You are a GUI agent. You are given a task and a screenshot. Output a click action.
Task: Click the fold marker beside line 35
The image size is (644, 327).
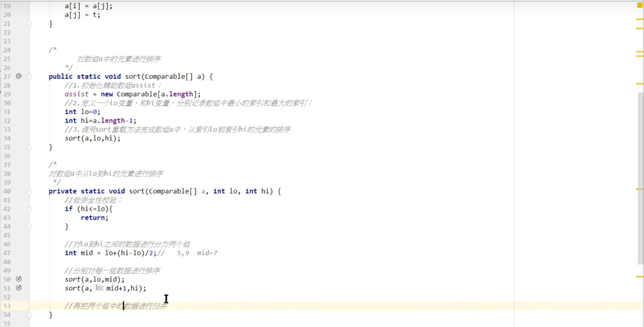click(29, 147)
